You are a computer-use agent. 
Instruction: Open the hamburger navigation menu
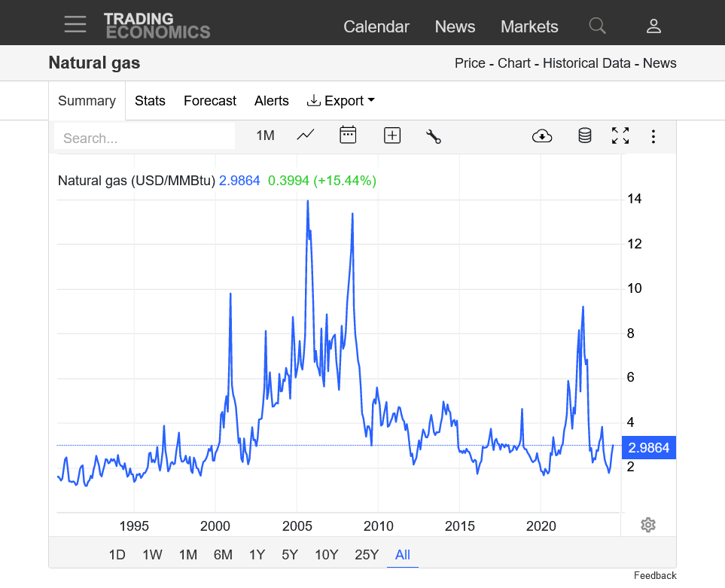(x=75, y=24)
